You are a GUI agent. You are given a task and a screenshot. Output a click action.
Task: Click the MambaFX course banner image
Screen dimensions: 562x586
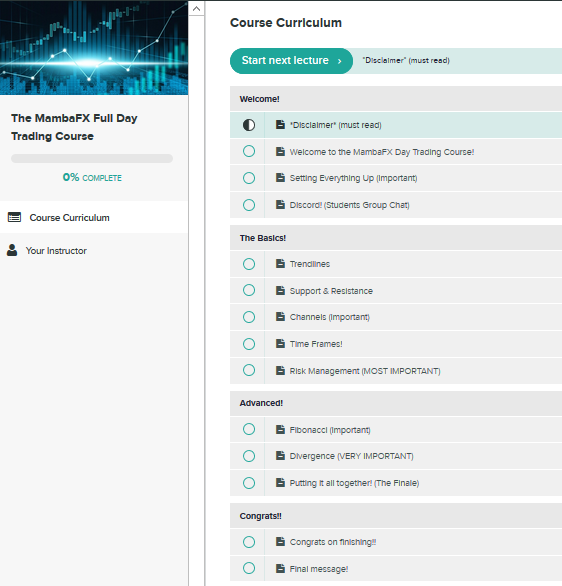point(94,47)
